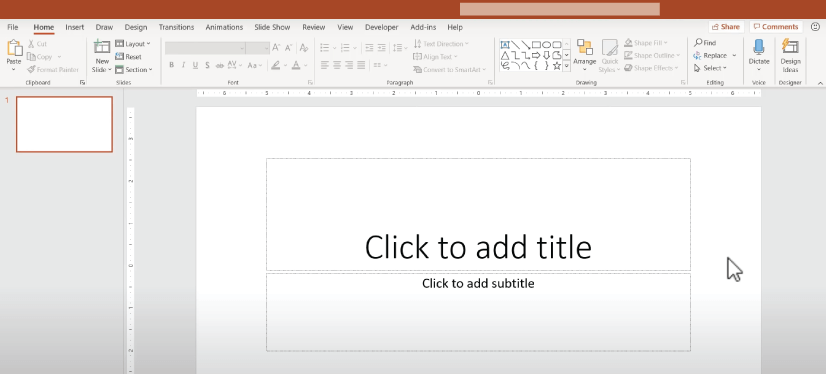Viewport: 826px width, 374px height.
Task: Click the Comments button
Action: (x=776, y=26)
